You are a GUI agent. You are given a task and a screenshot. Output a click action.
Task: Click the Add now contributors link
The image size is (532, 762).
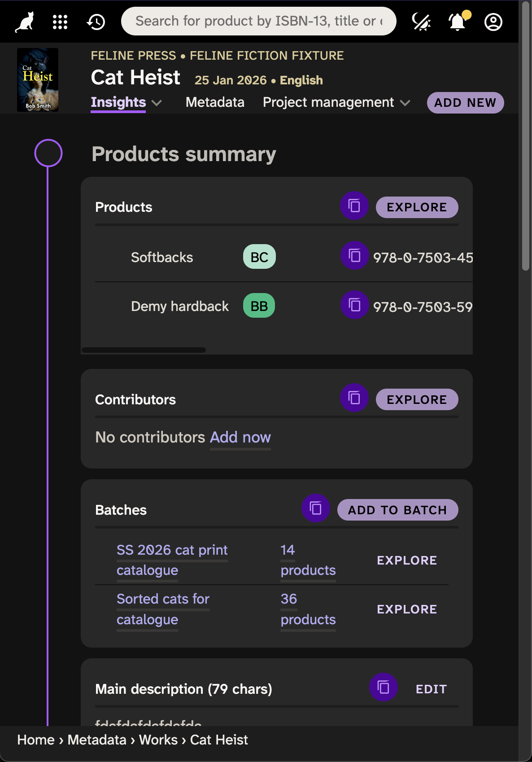pos(240,437)
